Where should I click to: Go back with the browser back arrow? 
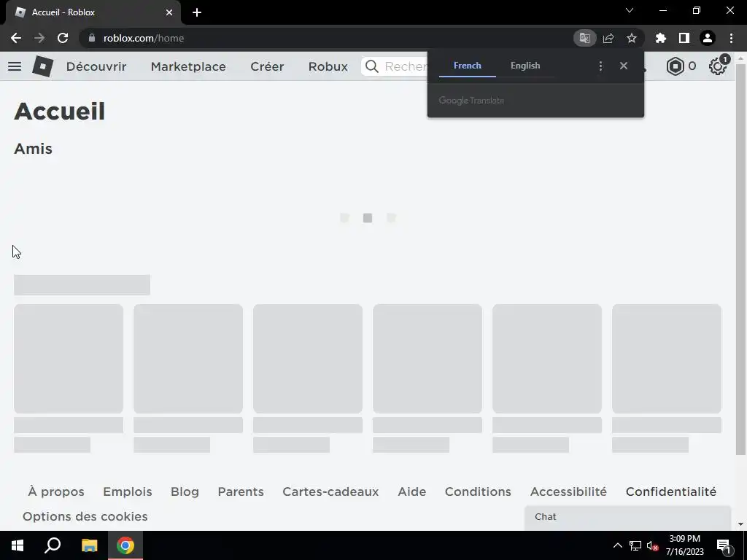click(16, 38)
